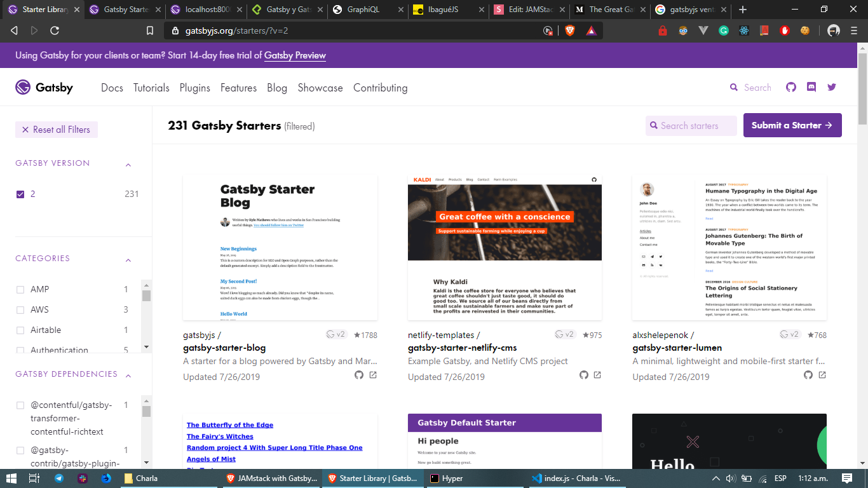868x488 pixels.
Task: Open Blog in navigation
Action: point(277,88)
